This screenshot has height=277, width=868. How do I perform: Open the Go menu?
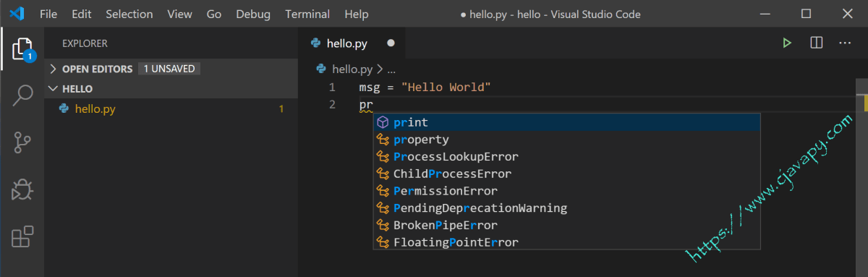tap(214, 14)
